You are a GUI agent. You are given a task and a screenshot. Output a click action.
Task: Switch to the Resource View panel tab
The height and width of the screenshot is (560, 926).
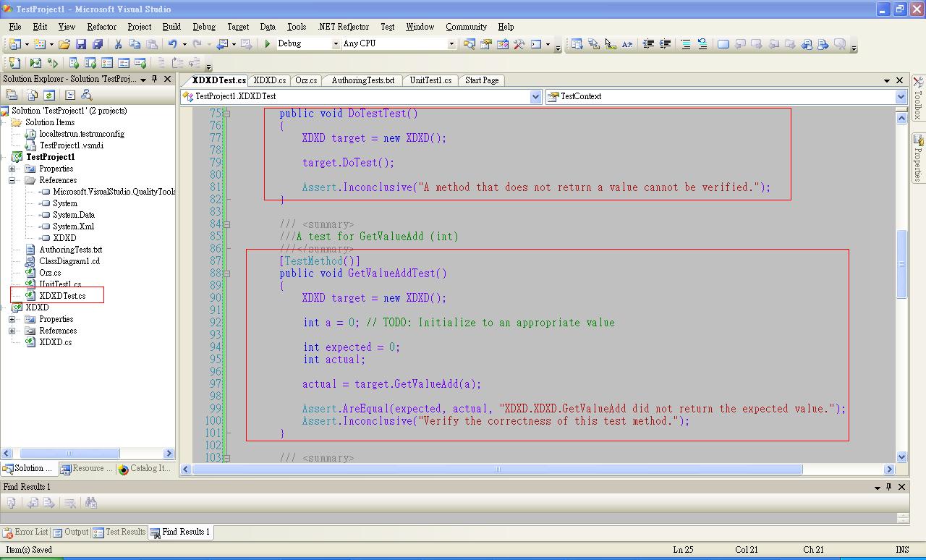pos(87,469)
